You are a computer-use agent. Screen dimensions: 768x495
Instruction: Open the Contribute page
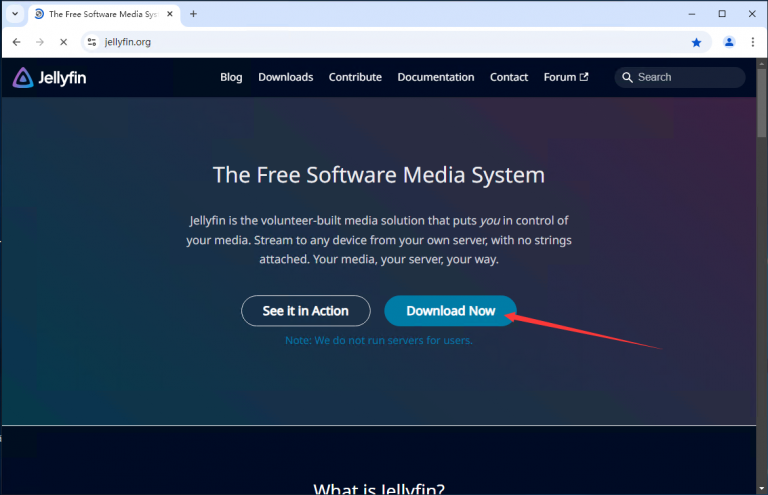coord(355,77)
